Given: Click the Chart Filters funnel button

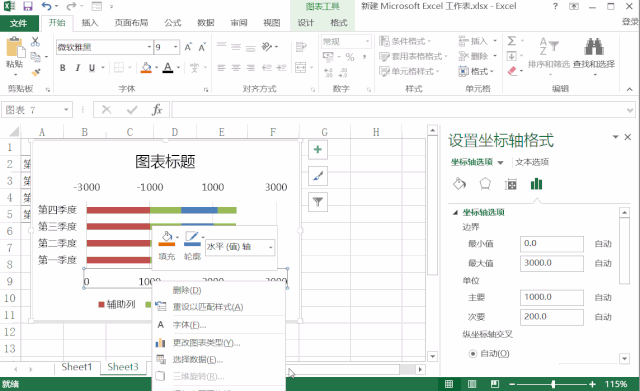Looking at the screenshot, I should pyautogui.click(x=318, y=202).
